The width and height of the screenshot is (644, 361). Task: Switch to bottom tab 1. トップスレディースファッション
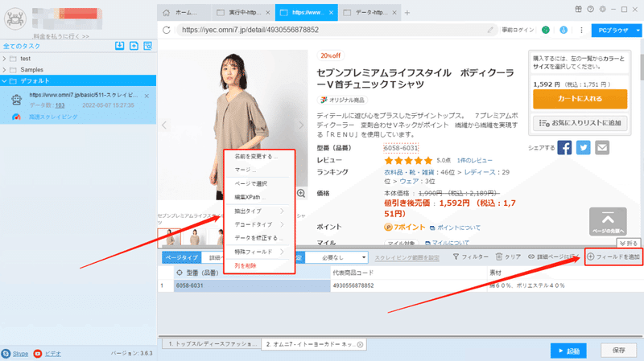pyautogui.click(x=213, y=344)
